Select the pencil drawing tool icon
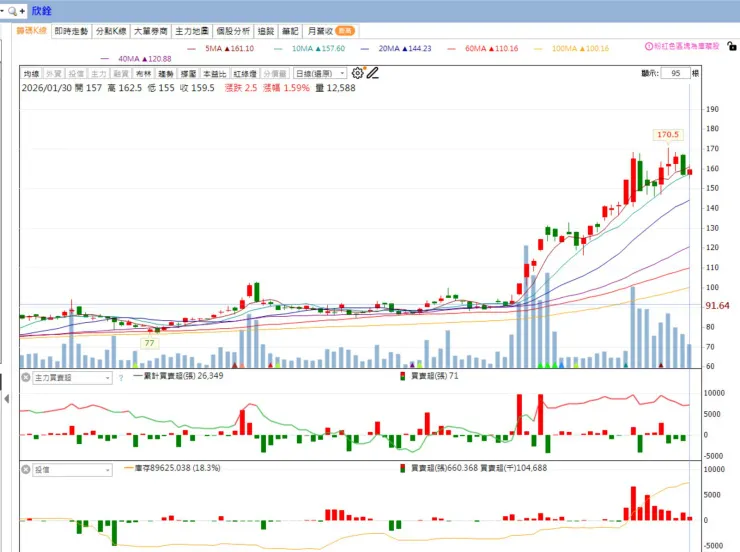The height and width of the screenshot is (552, 740). (x=373, y=73)
